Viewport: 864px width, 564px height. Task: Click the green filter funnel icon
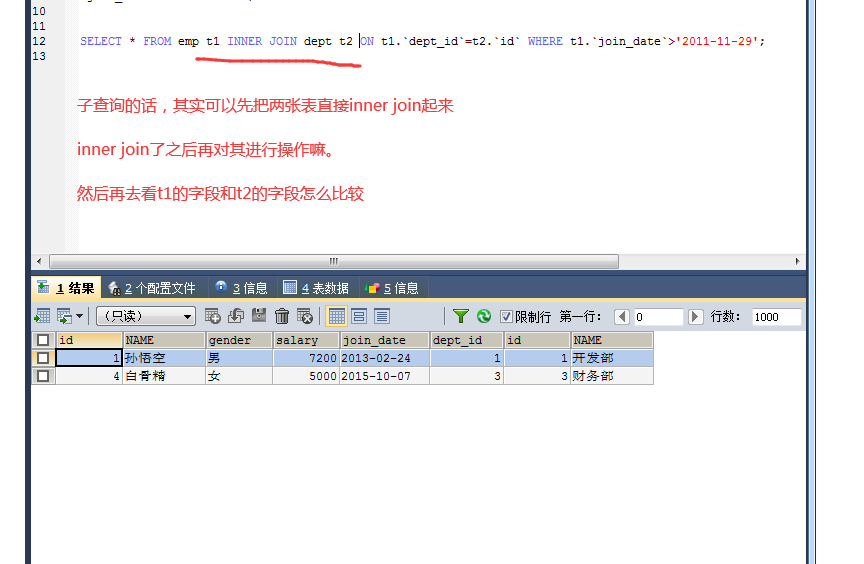[461, 316]
